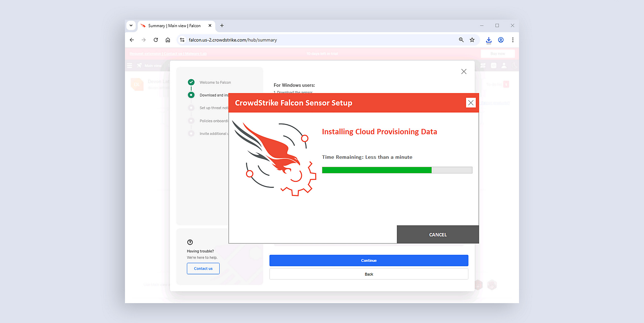
Task: Click the Falcon rocket quick-launch icon
Action: pos(139,65)
